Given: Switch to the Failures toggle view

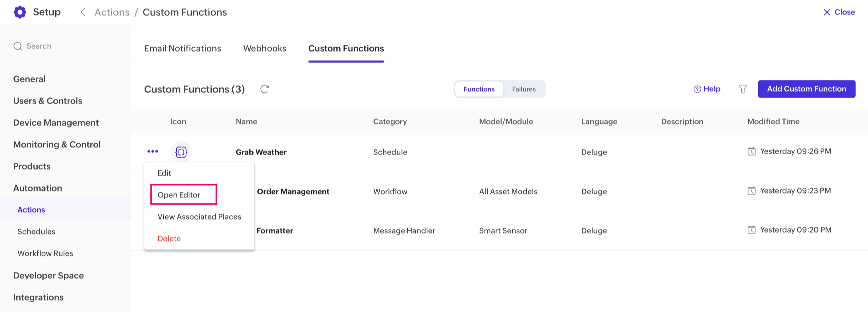Looking at the screenshot, I should (x=524, y=89).
